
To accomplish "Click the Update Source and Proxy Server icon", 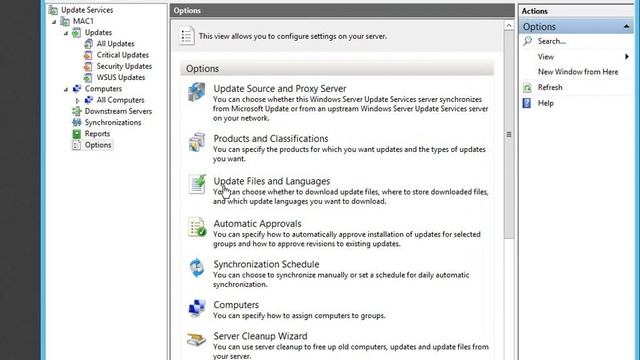I will (196, 91).
